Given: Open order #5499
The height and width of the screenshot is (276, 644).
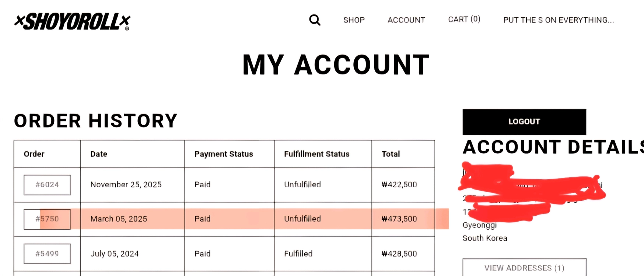Looking at the screenshot, I should click(47, 254).
